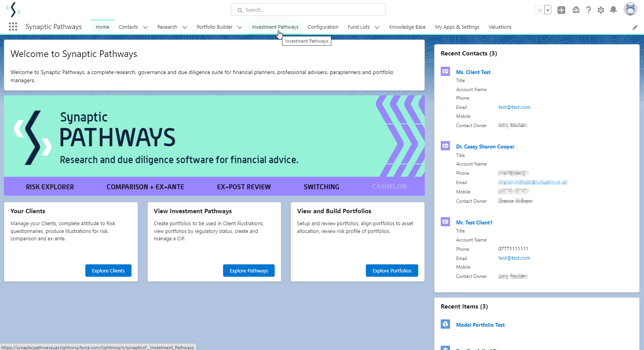Open the Research tab
Screen dimensions: 644x350
[167, 27]
